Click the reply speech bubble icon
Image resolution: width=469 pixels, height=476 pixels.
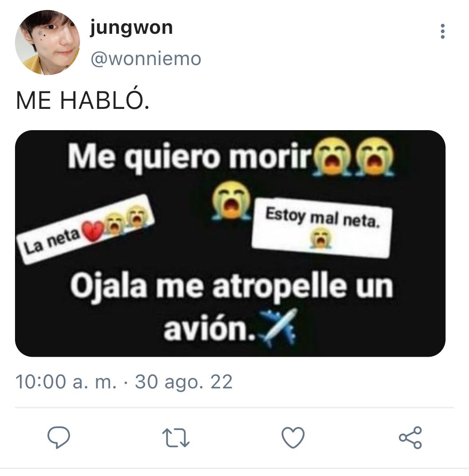59,437
